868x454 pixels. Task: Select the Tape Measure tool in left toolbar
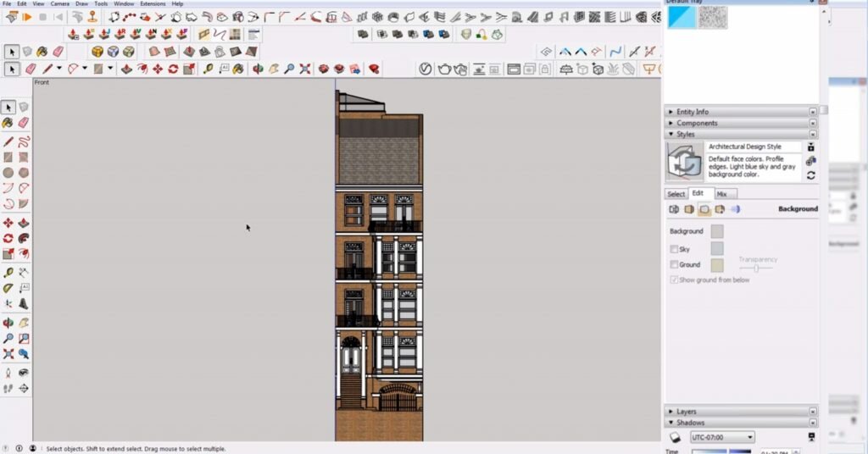click(x=8, y=273)
